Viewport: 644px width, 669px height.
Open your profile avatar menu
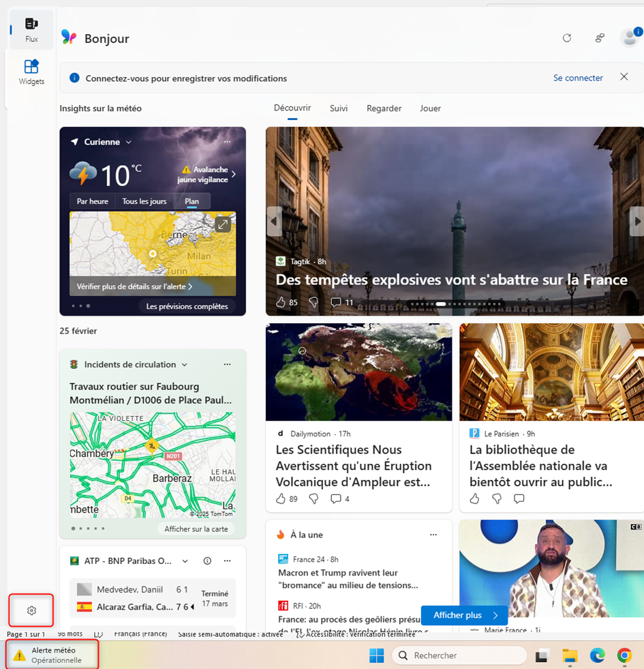(628, 38)
